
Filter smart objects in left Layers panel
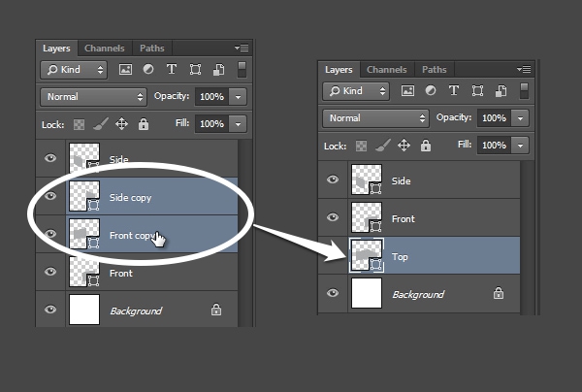coord(218,70)
